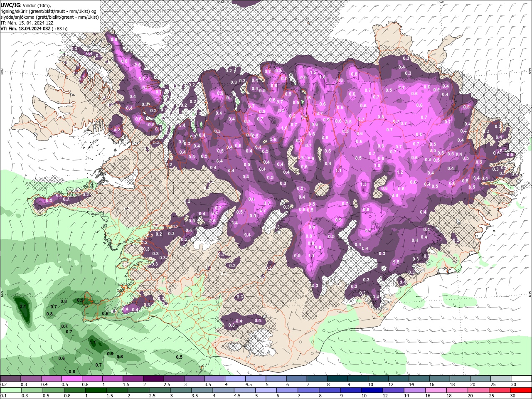Click the bright pink snow swatch labeled 0.5
This screenshot has height=399, width=532.
click(72, 378)
